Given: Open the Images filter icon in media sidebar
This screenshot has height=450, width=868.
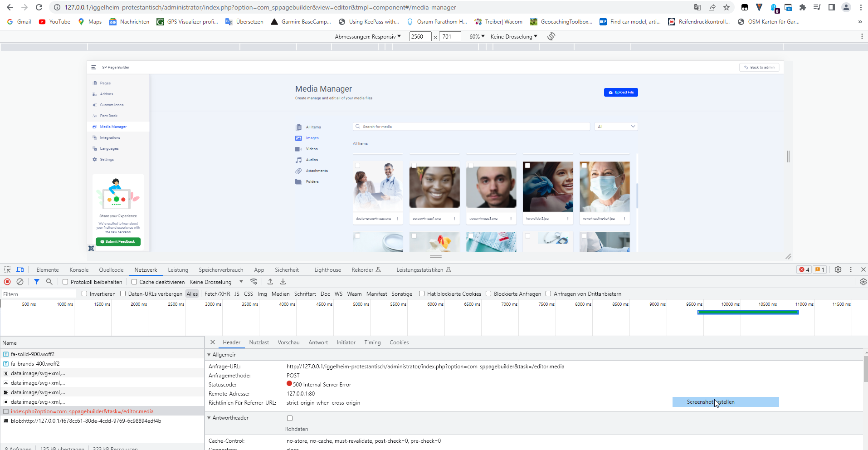Looking at the screenshot, I should [x=298, y=138].
